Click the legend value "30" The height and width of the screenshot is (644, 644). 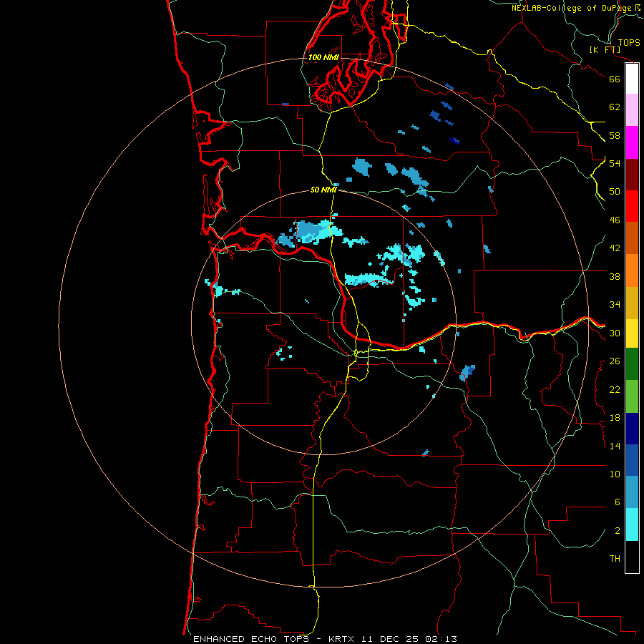click(x=615, y=333)
